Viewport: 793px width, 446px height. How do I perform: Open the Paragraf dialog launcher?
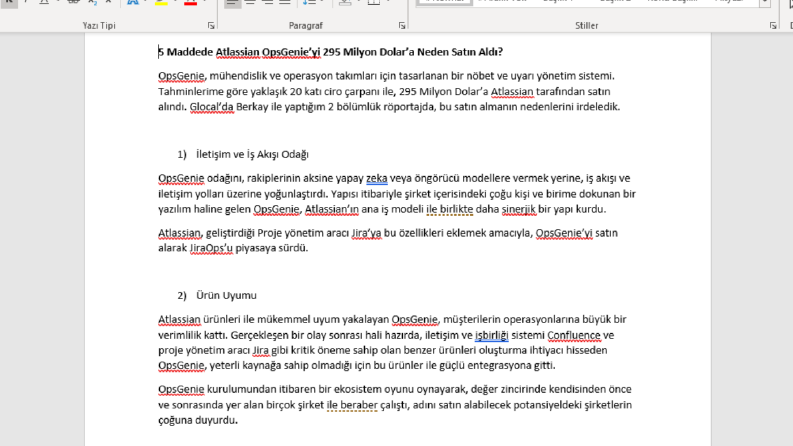pyautogui.click(x=402, y=25)
